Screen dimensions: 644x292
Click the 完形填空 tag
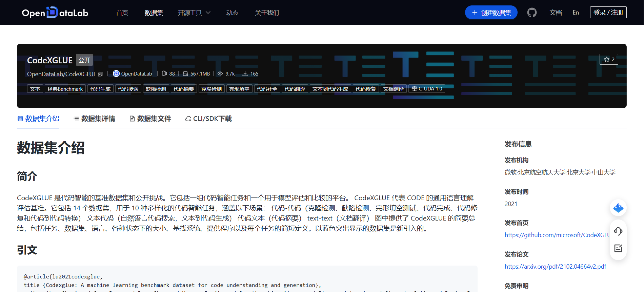tap(239, 89)
